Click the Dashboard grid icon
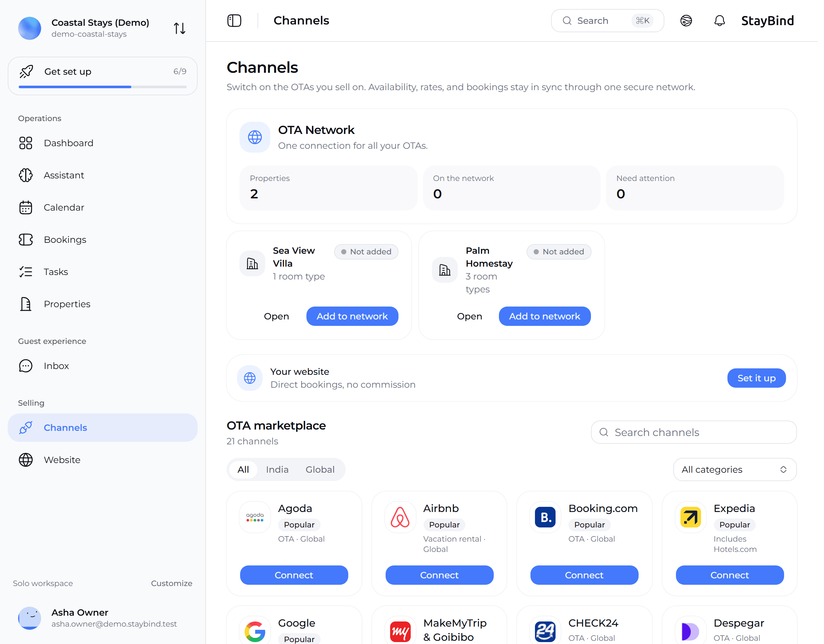 pyautogui.click(x=26, y=143)
